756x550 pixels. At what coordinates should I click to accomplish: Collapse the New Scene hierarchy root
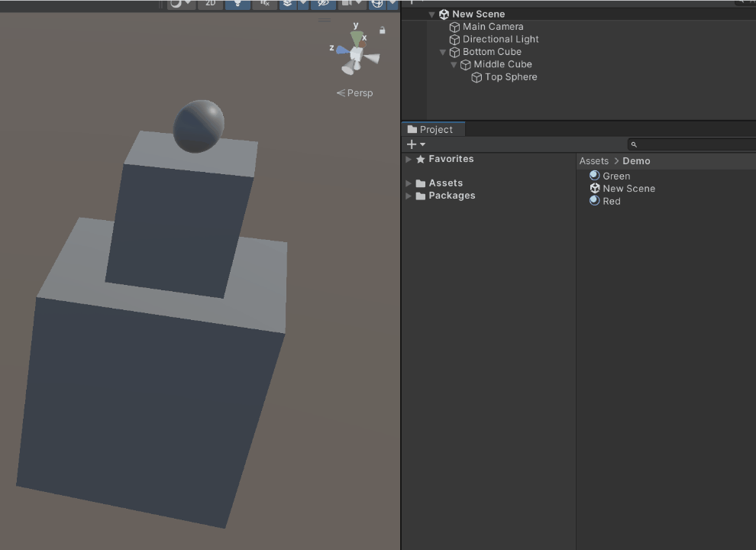tap(432, 15)
